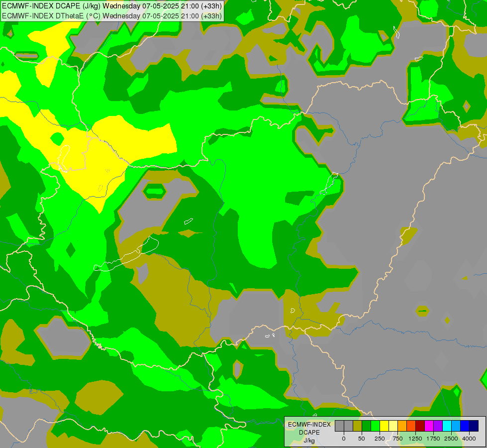Click the ECMWF-INDEX label in the legend

[x=309, y=425]
